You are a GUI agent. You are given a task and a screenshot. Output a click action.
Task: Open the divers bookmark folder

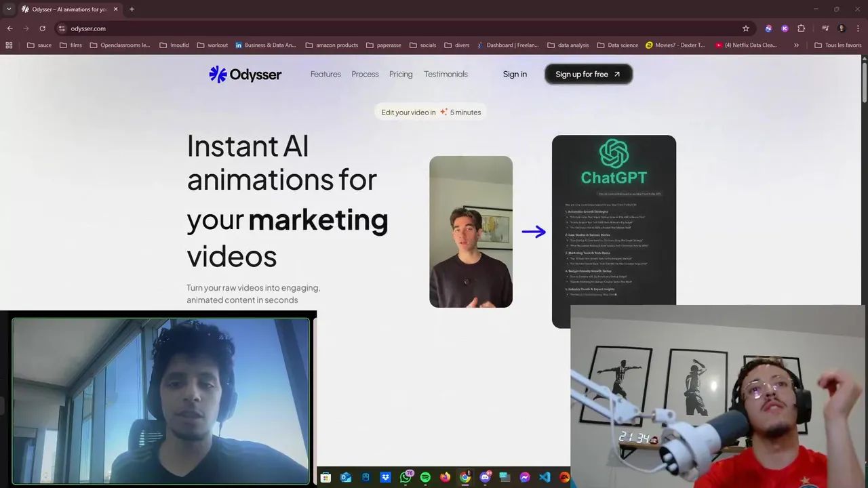(457, 45)
